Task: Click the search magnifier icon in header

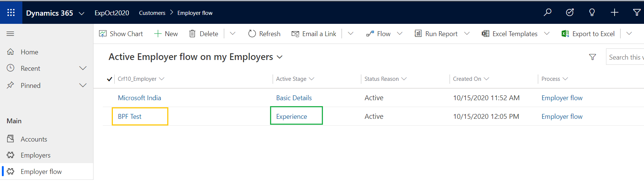Action: 547,13
